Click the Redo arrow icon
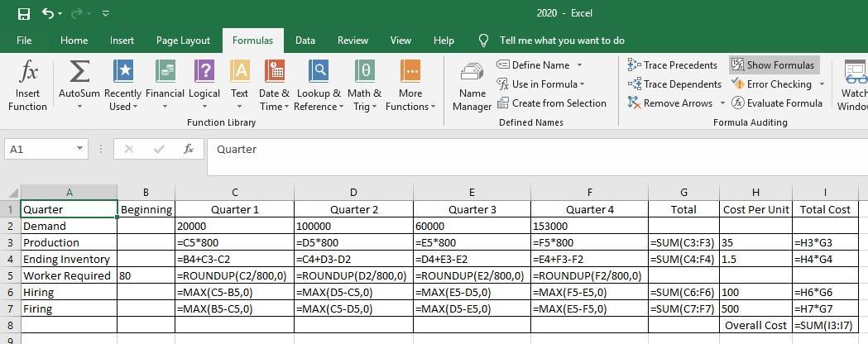The width and height of the screenshot is (868, 344). click(x=76, y=13)
